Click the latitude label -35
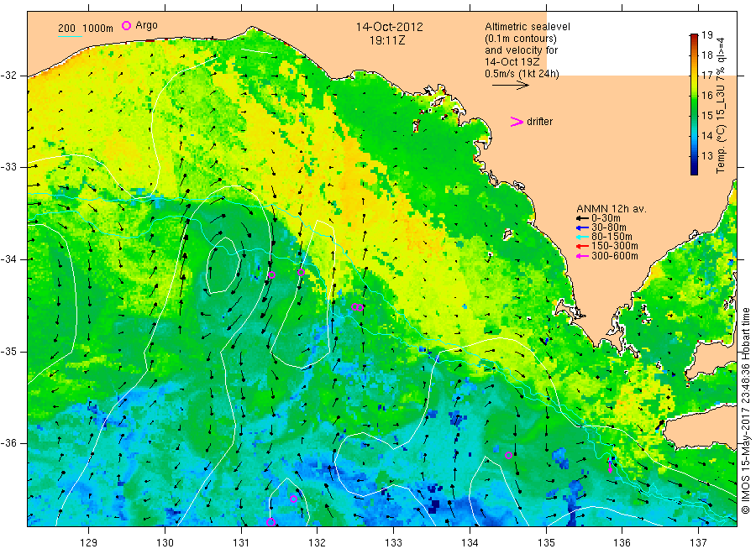 pyautogui.click(x=9, y=352)
